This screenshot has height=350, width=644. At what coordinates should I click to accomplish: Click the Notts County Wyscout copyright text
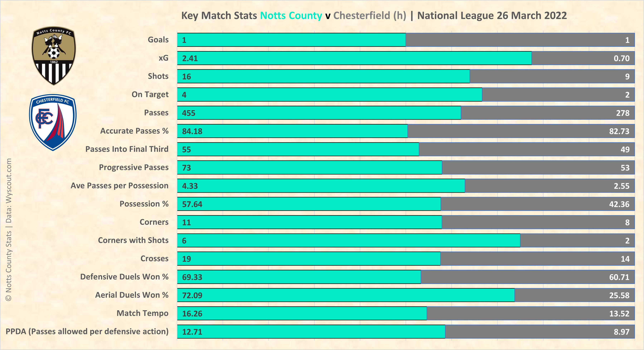click(9, 229)
